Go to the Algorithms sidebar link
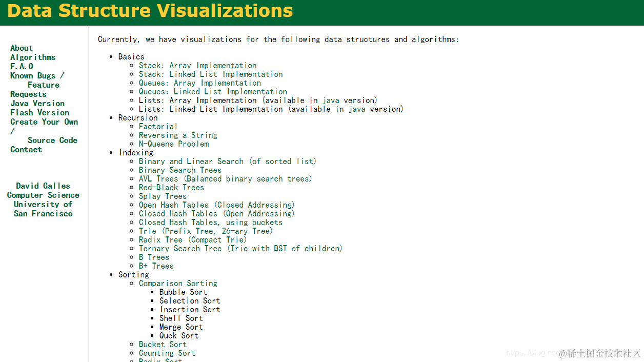The image size is (644, 362). (x=33, y=57)
